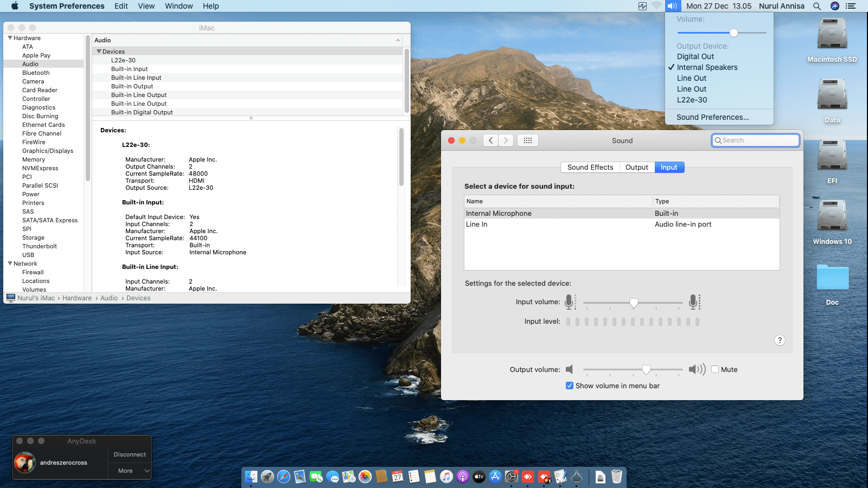Open the help question mark button
This screenshot has width=868, height=488.
coord(780,341)
